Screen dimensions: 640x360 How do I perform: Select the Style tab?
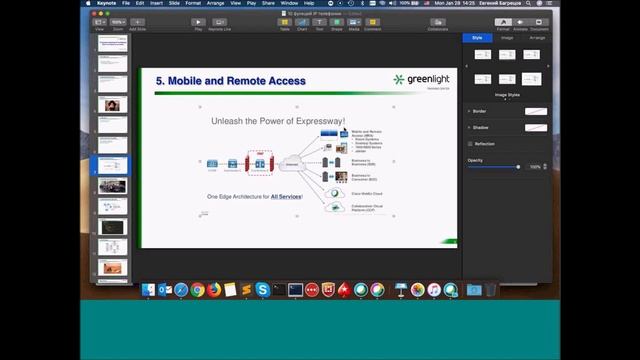pos(477,38)
